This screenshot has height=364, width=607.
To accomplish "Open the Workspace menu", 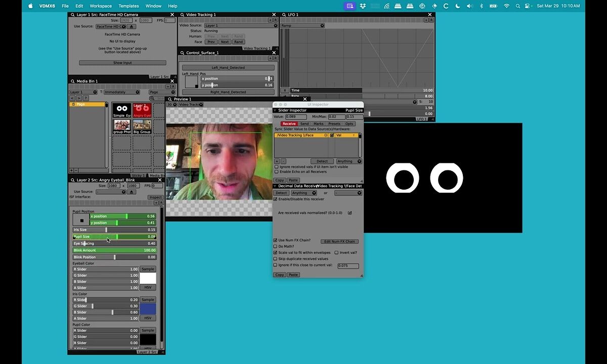I will [101, 6].
